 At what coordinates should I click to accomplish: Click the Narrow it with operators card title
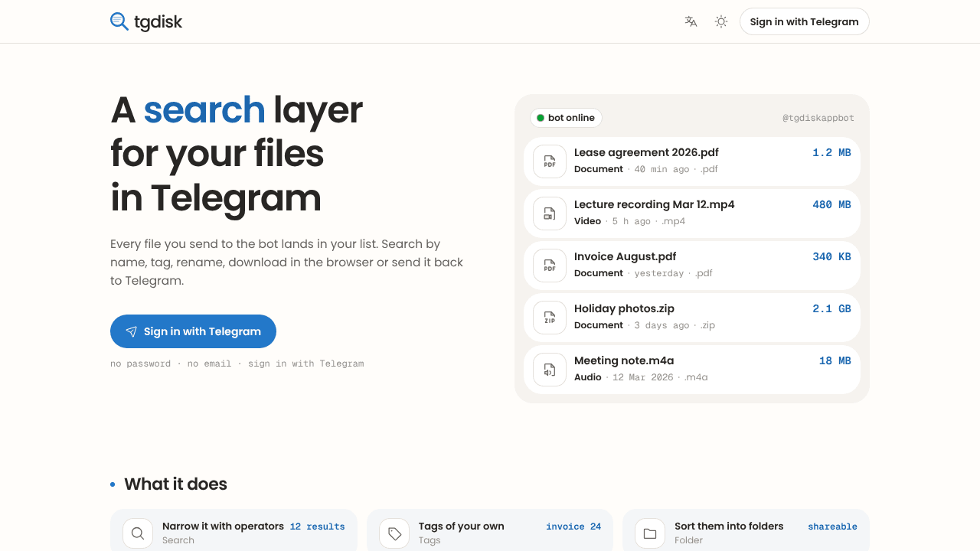(x=223, y=526)
